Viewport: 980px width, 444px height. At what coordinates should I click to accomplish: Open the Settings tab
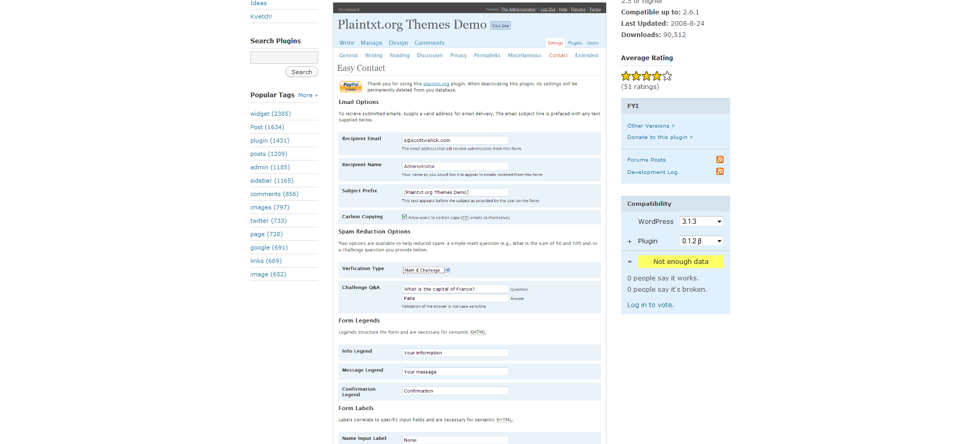555,43
